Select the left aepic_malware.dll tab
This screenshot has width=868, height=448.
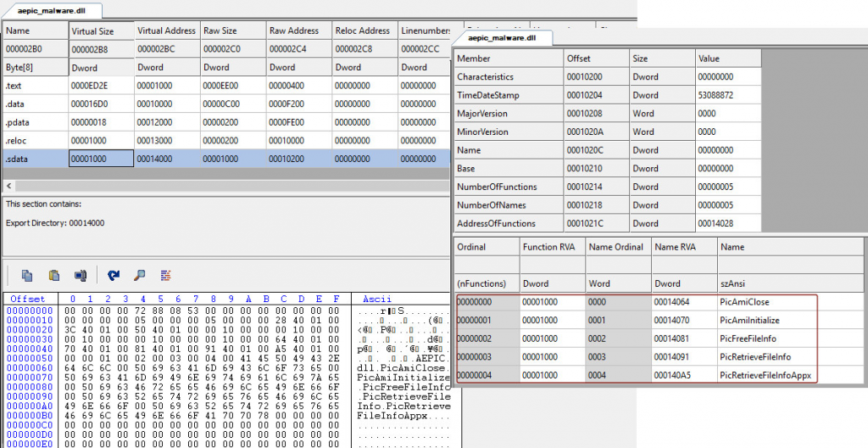[x=50, y=12]
